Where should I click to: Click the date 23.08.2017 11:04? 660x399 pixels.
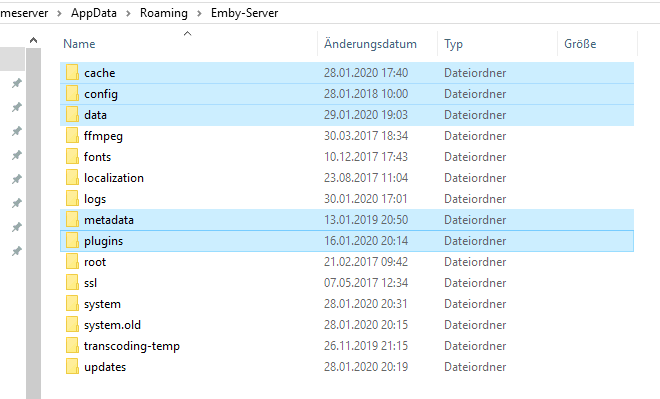366,178
